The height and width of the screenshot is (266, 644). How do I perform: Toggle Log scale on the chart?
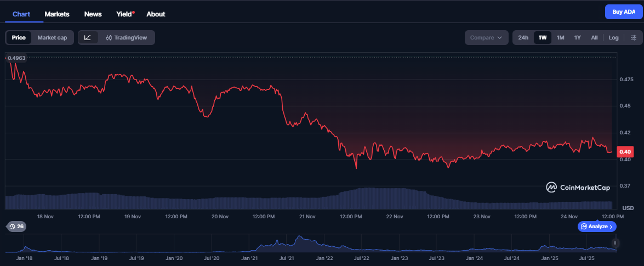pyautogui.click(x=613, y=38)
